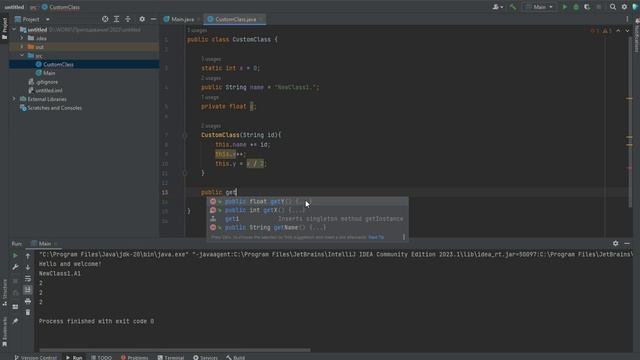Viewport: 640px width, 360px height.
Task: Toggle Project tool window side tab
Action: pyautogui.click(x=4, y=29)
